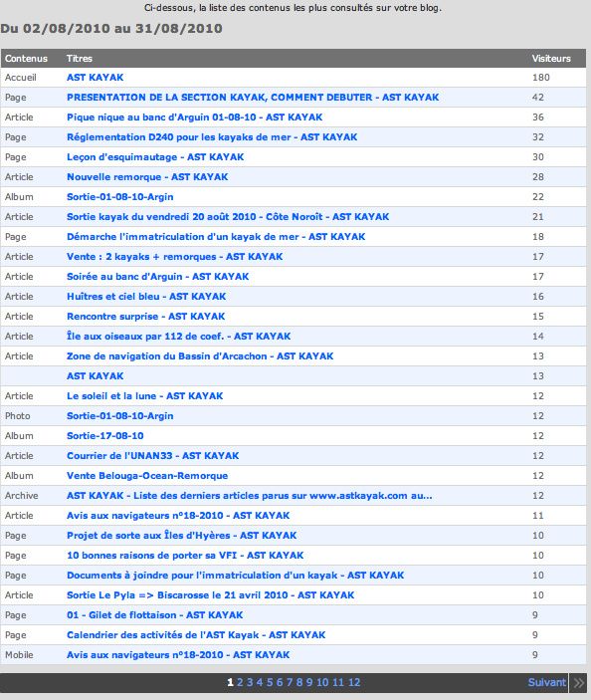Viewport: 591px width, 700px height.
Task: Open 10 bonnes raisons de porter sa VFI
Action: (x=185, y=556)
